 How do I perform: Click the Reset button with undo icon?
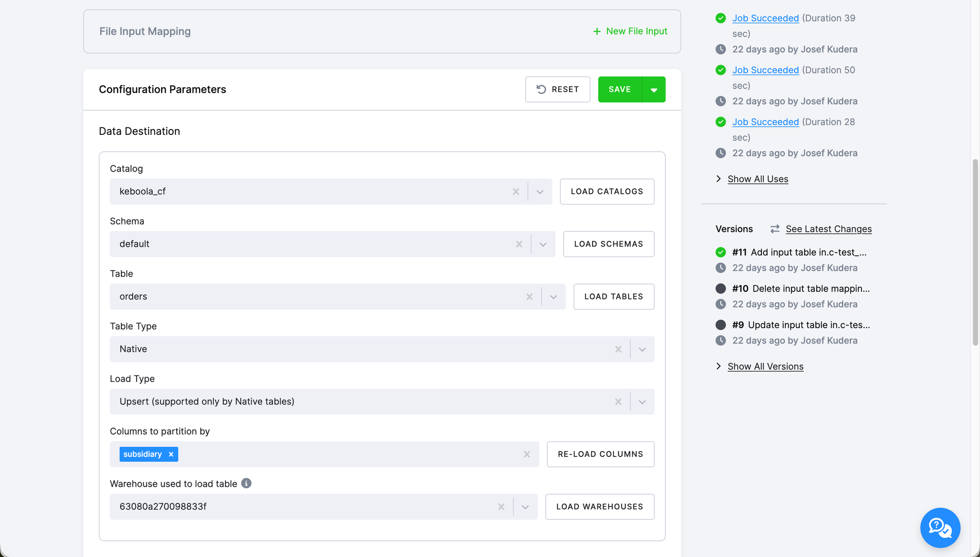pos(558,89)
